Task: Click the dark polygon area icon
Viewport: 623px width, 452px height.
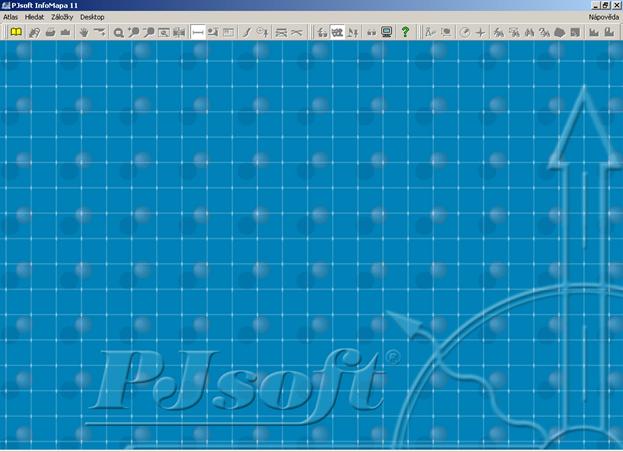Action: tap(561, 32)
